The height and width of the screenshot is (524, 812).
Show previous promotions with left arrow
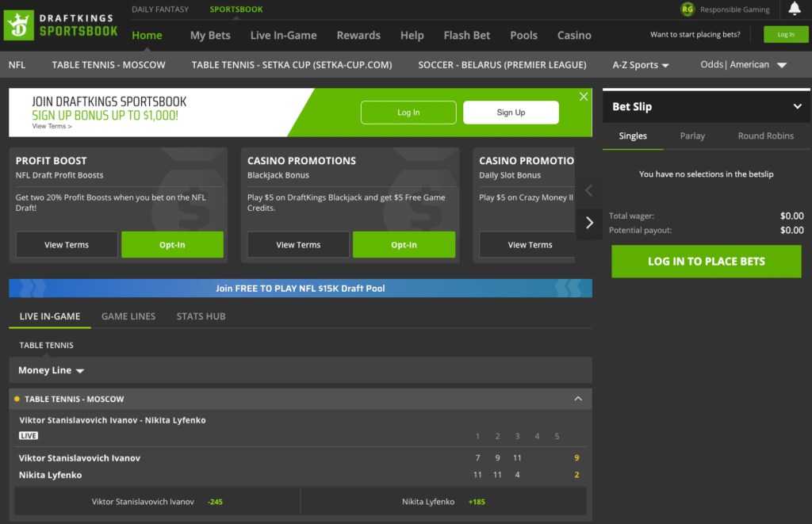click(589, 190)
